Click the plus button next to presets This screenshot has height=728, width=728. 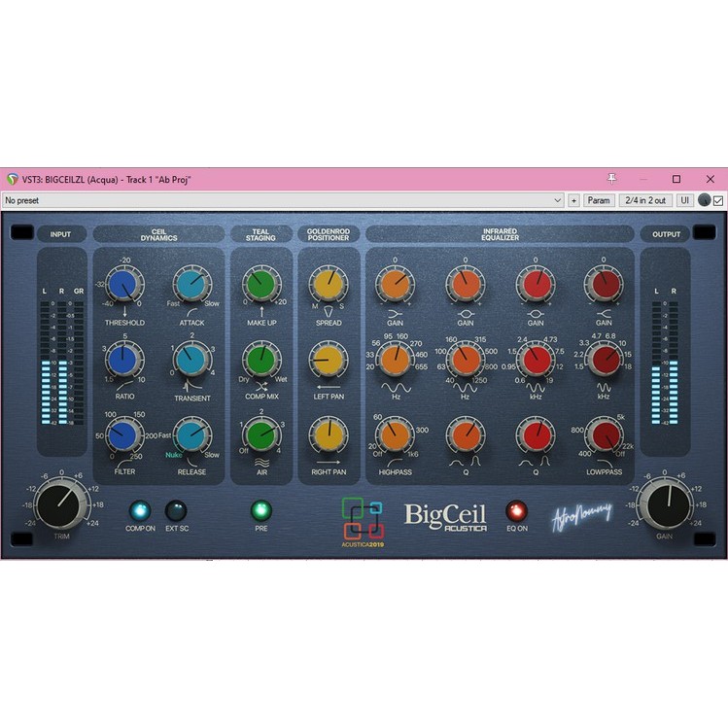pyautogui.click(x=573, y=200)
